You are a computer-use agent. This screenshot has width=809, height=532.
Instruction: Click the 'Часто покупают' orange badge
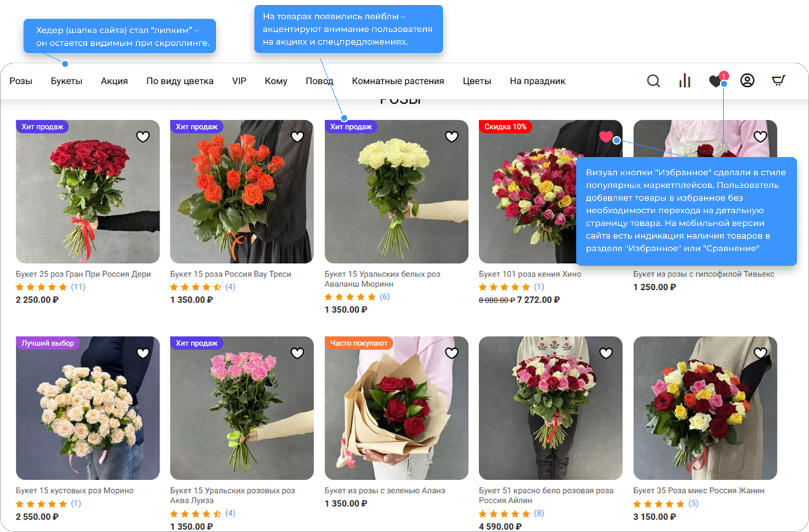[x=359, y=343]
